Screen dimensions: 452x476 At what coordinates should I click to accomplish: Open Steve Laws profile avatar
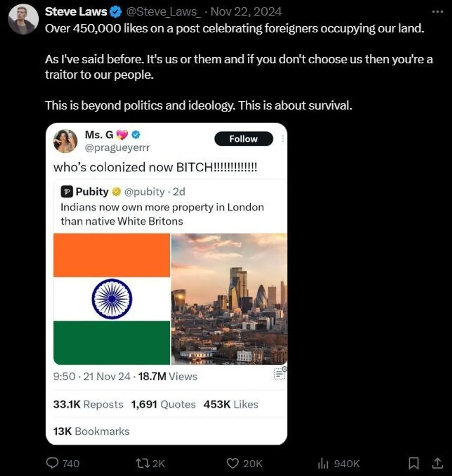tap(23, 19)
